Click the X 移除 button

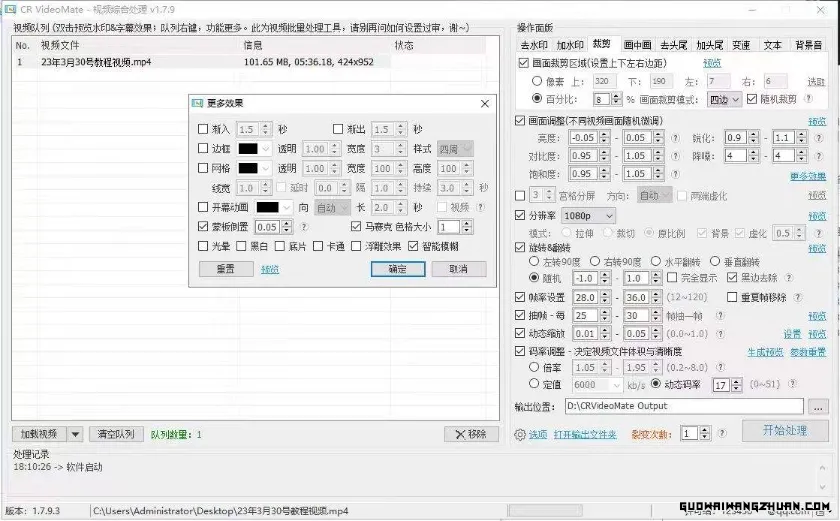471,434
